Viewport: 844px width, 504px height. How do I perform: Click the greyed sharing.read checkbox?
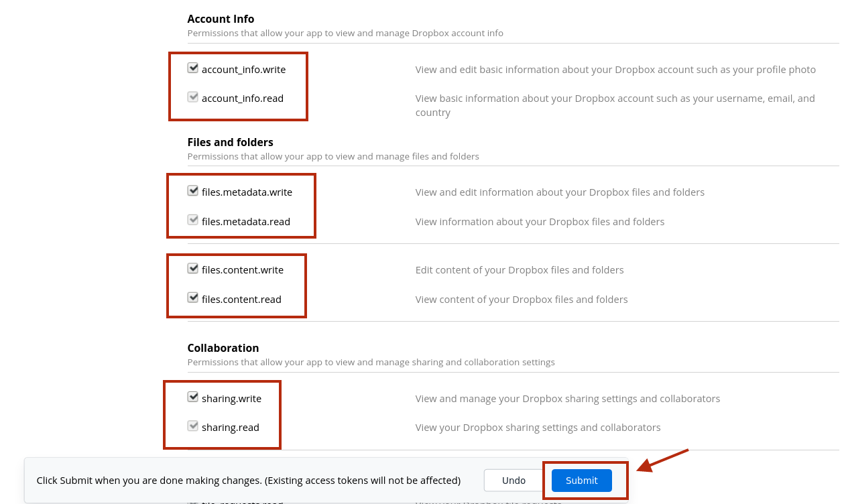coord(193,426)
